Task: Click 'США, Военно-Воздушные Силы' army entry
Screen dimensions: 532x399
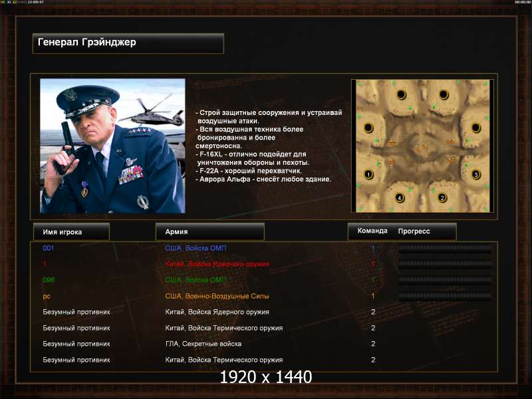Action: (x=217, y=296)
